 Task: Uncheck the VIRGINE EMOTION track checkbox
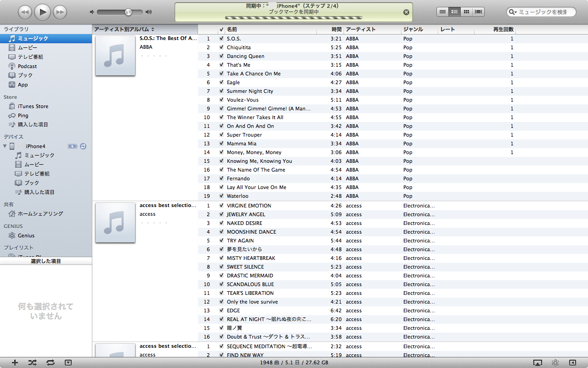(221, 206)
